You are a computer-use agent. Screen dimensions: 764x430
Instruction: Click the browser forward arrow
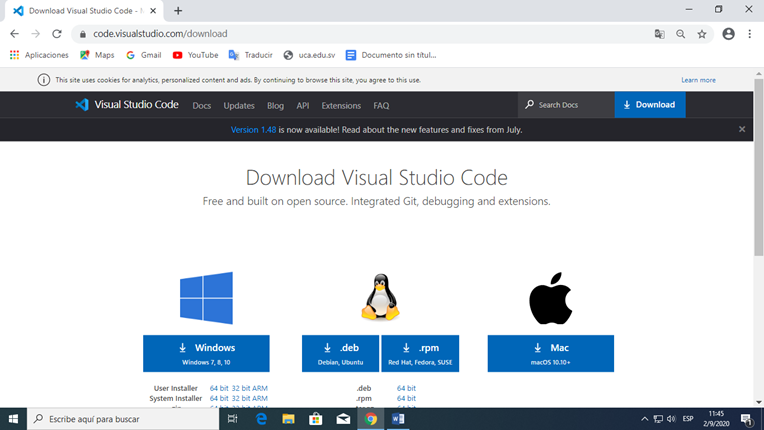[36, 34]
